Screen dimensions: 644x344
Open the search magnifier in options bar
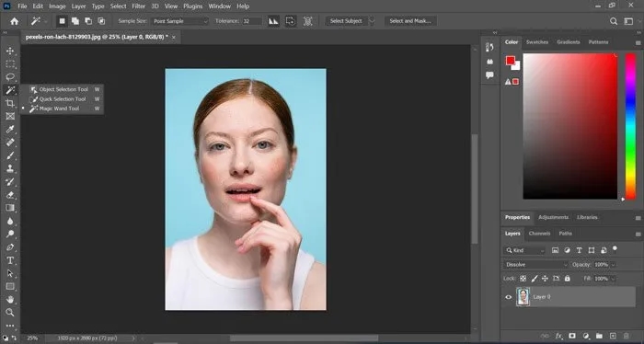(614, 21)
